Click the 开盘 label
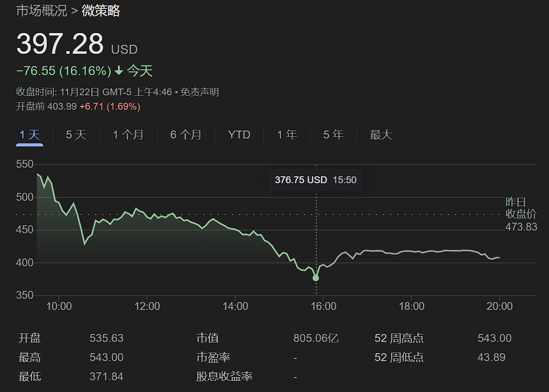The image size is (549, 392). click(x=30, y=338)
